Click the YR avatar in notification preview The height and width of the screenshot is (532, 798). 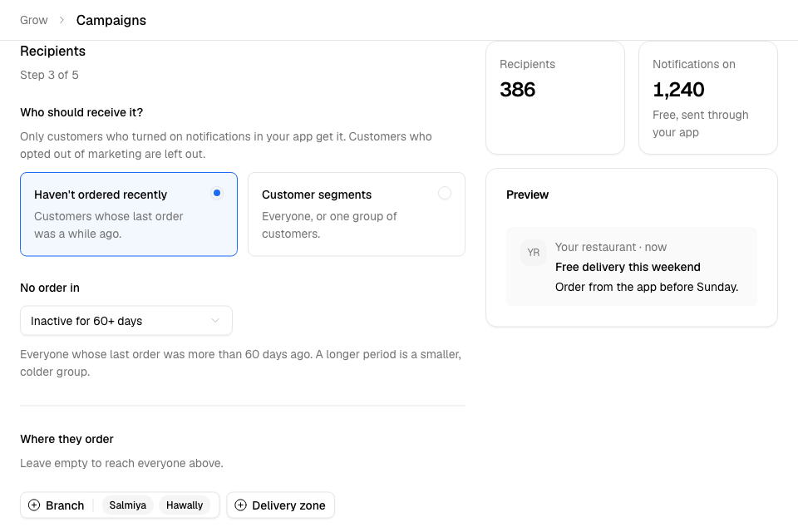(534, 253)
